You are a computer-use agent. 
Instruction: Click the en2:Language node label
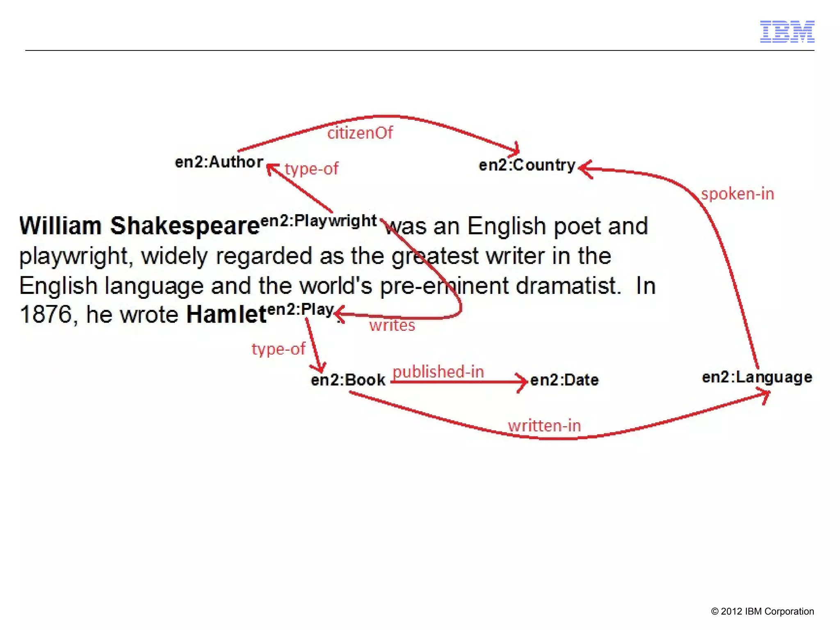click(757, 377)
